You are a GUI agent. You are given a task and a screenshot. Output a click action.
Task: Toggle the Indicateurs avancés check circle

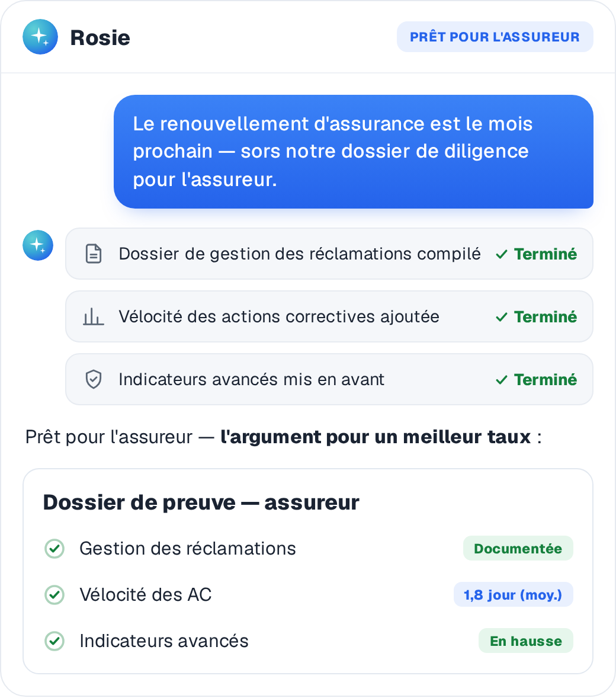coord(54,641)
